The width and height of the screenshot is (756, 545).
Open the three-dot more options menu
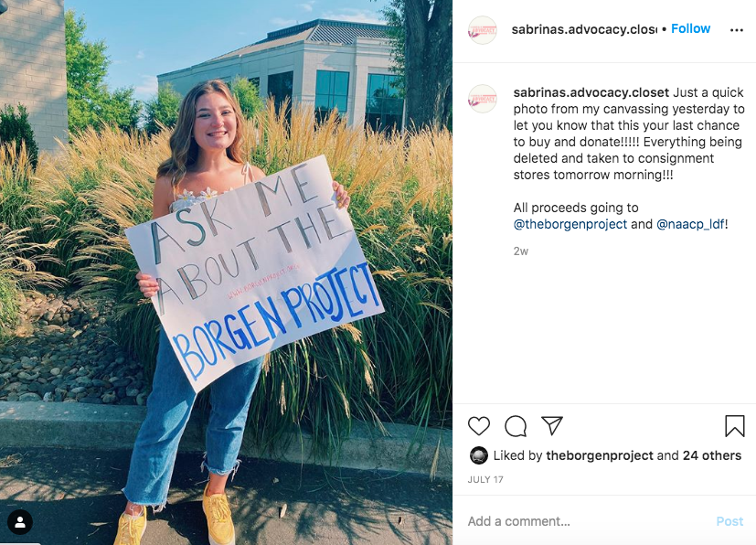click(736, 30)
